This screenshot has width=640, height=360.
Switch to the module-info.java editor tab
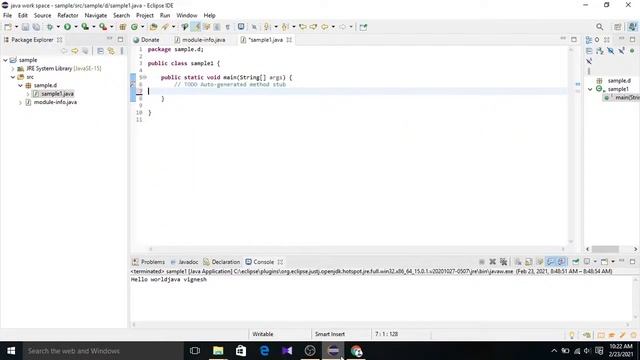pyautogui.click(x=200, y=40)
